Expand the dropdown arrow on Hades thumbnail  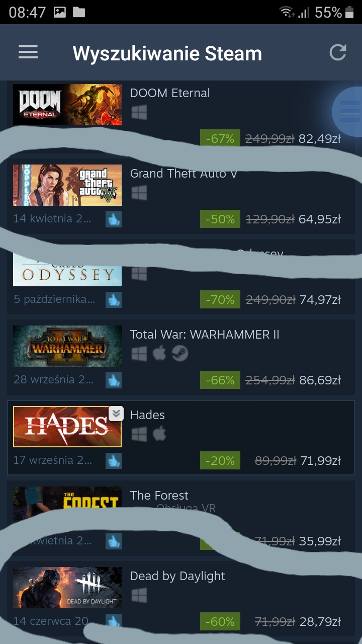[116, 414]
